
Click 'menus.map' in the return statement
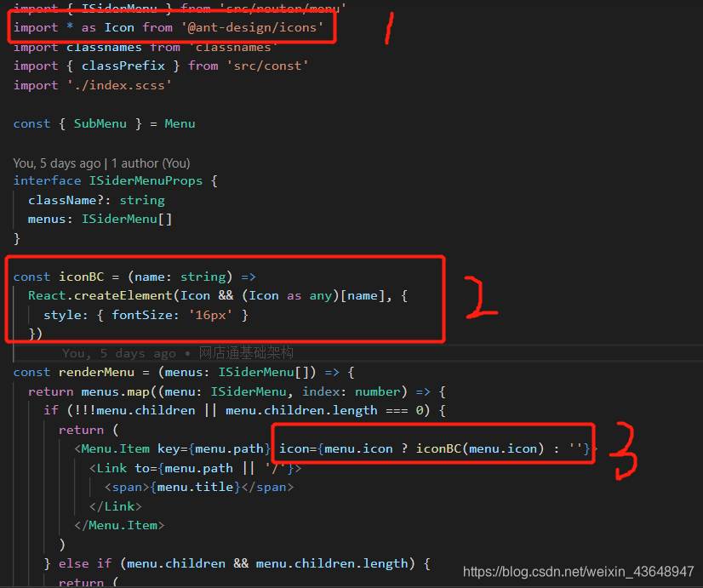click(x=115, y=391)
